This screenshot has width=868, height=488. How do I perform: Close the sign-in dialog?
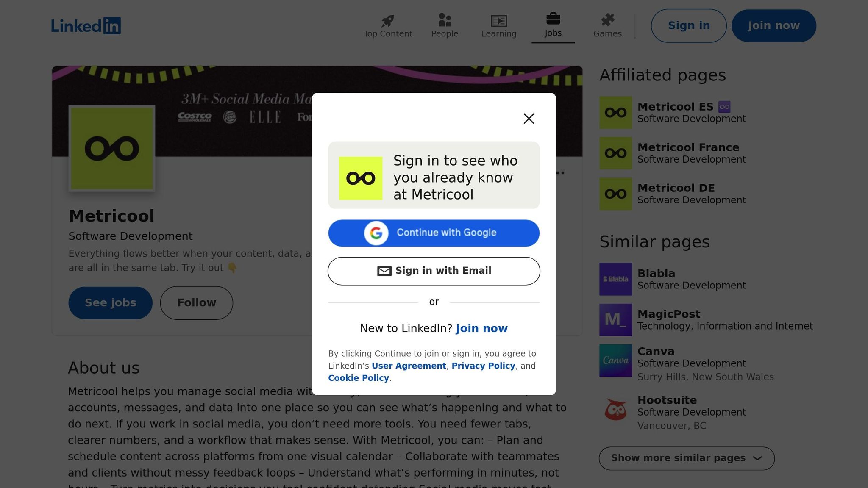[x=529, y=119]
